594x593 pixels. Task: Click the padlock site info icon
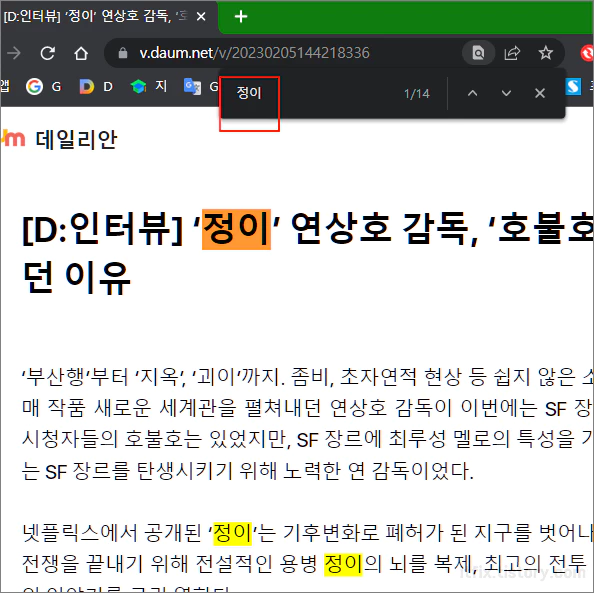point(122,53)
